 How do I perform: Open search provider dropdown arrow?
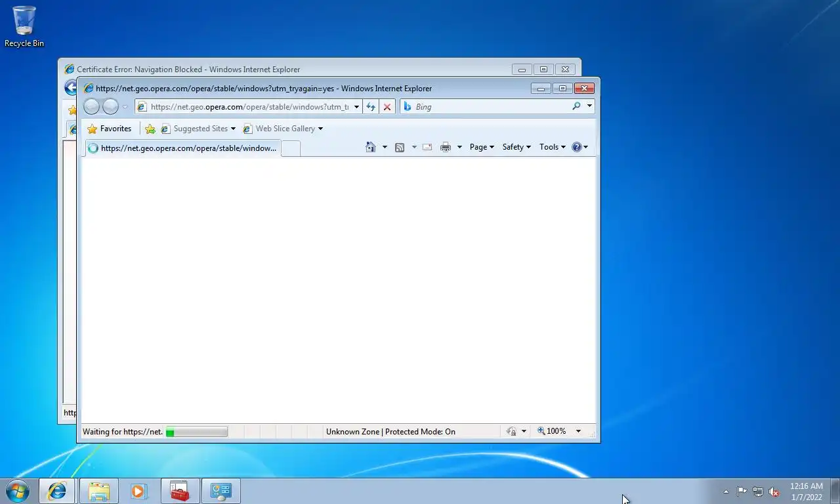(x=589, y=106)
